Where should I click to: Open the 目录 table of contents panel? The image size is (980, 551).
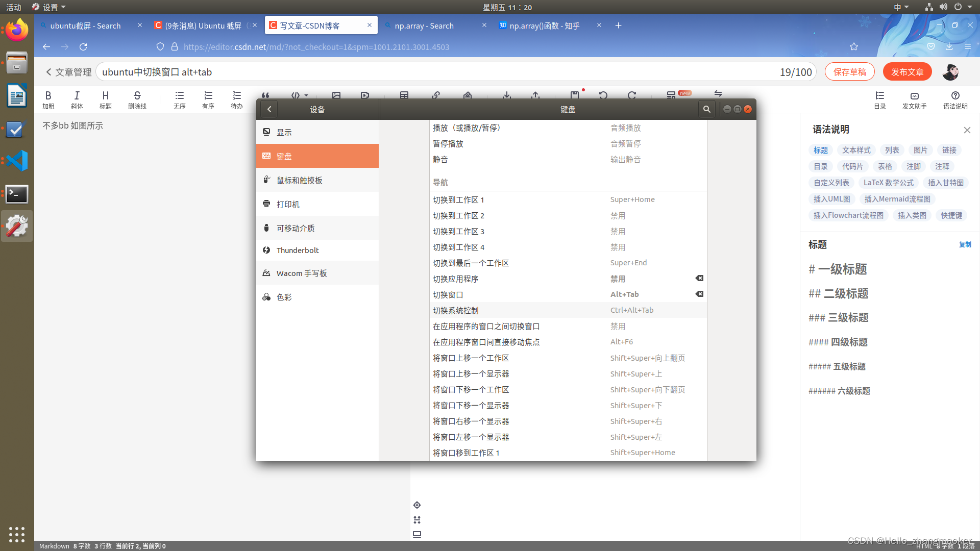pos(879,100)
